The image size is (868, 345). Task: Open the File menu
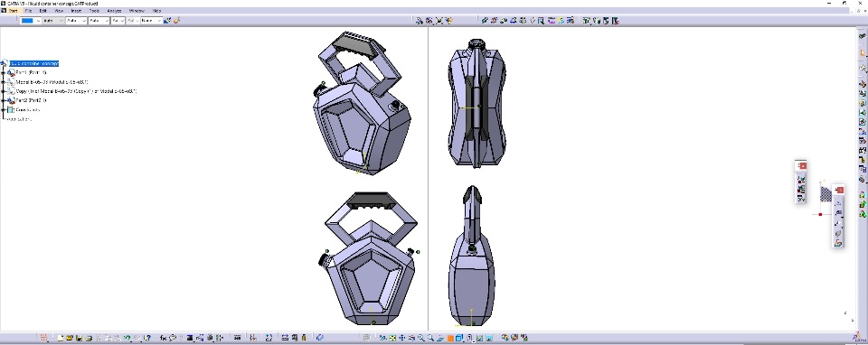coord(28,11)
